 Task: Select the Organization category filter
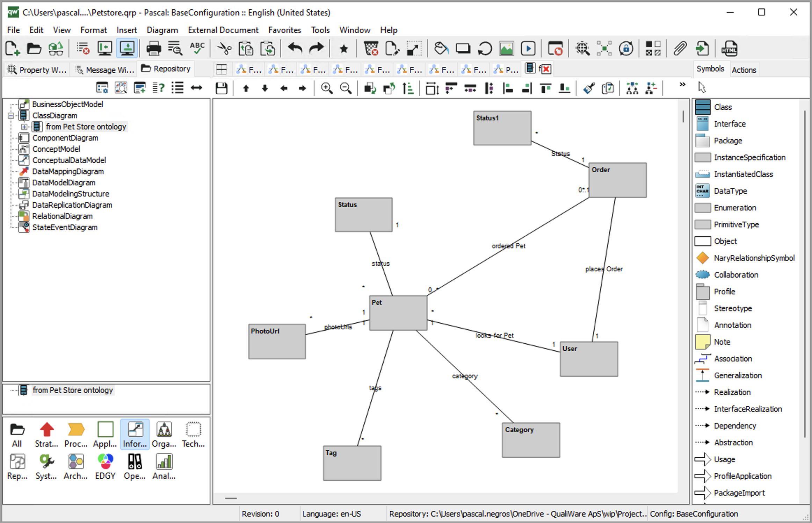164,435
